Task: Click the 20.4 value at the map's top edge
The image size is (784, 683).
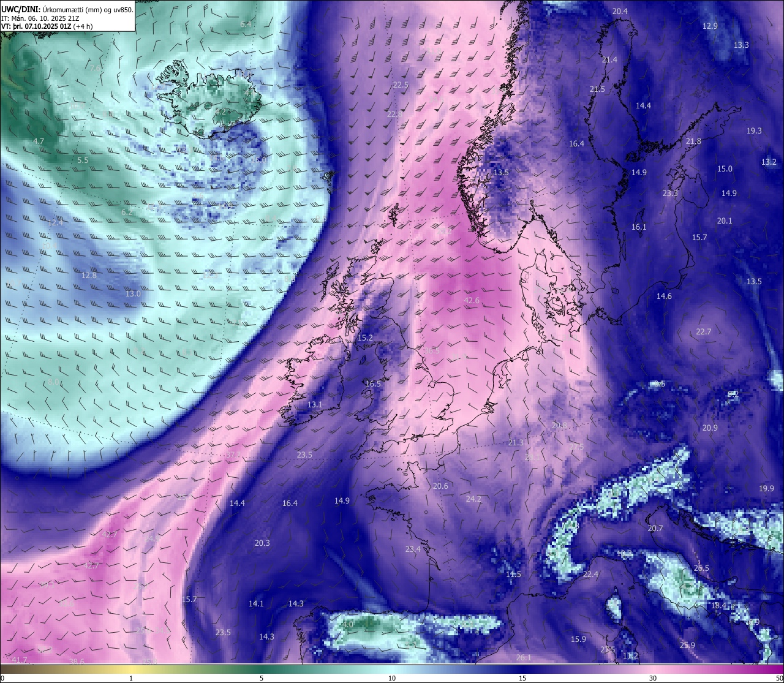Action: 620,11
